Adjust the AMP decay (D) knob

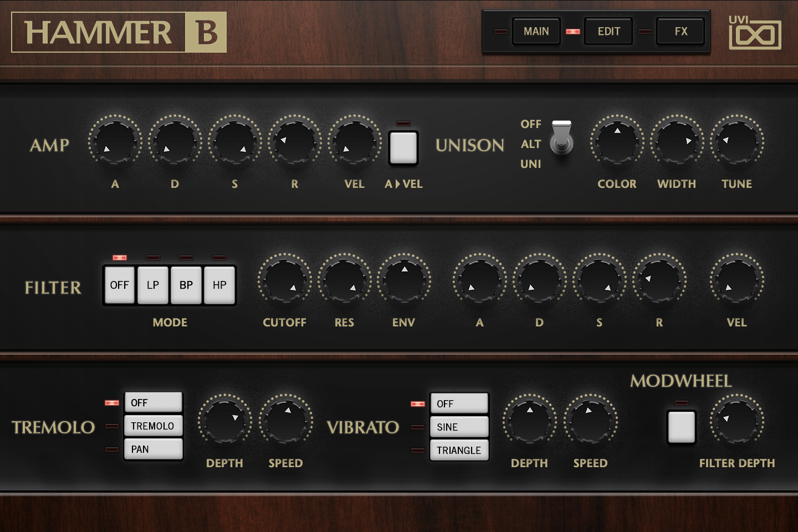coord(175,142)
